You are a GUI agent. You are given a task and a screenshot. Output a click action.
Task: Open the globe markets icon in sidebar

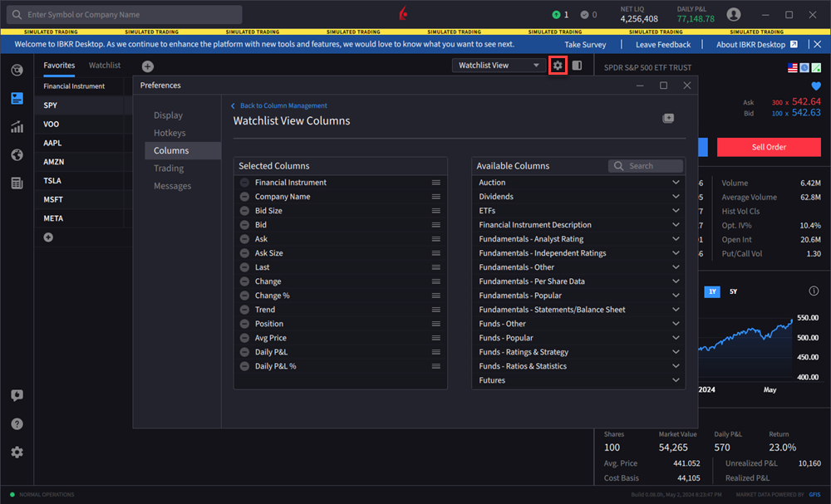pyautogui.click(x=17, y=154)
